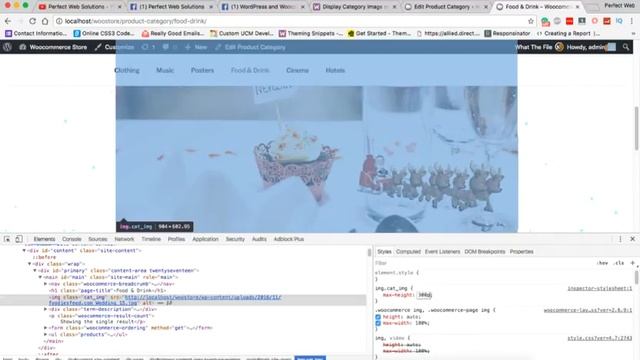Open the woocommerce-layout.css source link
640x360 pixels.
[588, 311]
